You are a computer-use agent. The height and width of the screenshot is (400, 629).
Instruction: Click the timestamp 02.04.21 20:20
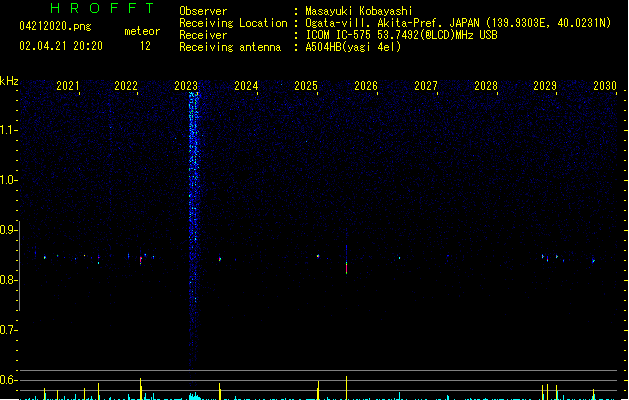click(x=61, y=46)
